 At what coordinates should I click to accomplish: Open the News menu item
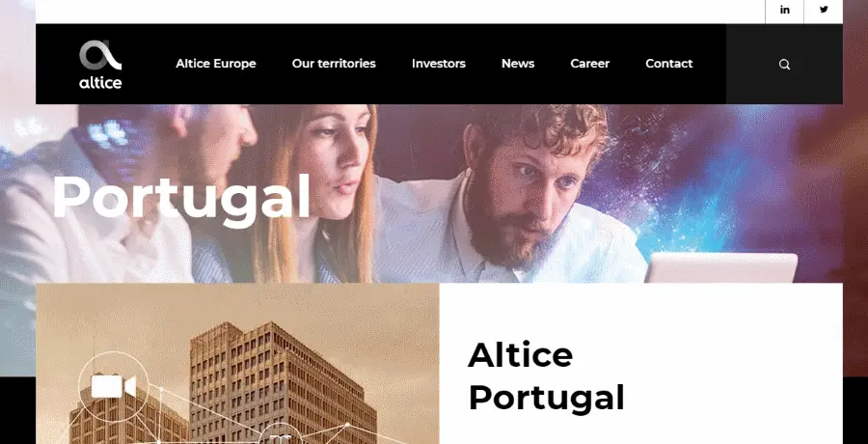point(518,64)
